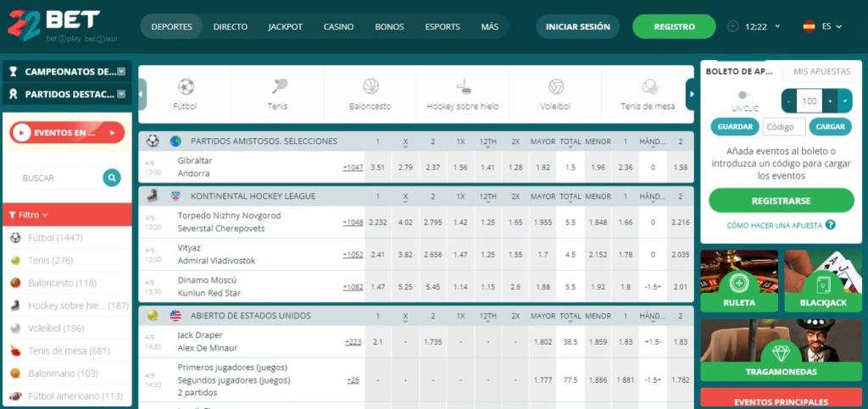Open the Casino menu item
This screenshot has width=868, height=409.
tap(338, 27)
